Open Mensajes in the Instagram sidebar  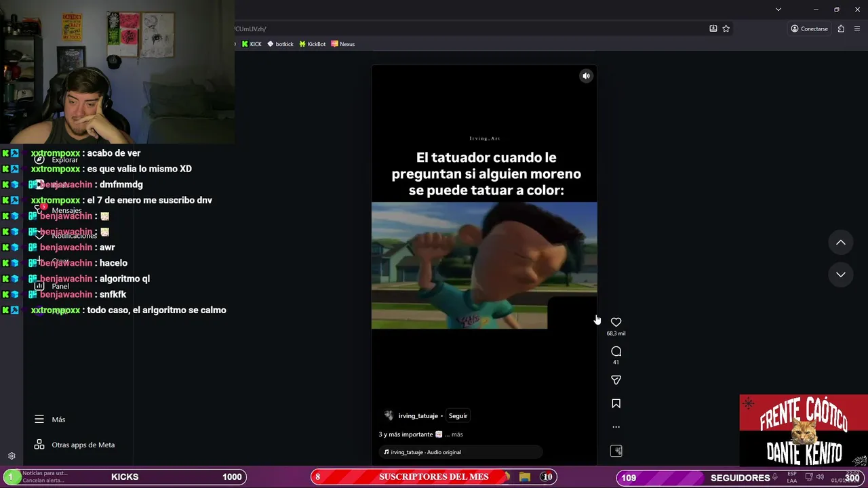click(x=58, y=210)
